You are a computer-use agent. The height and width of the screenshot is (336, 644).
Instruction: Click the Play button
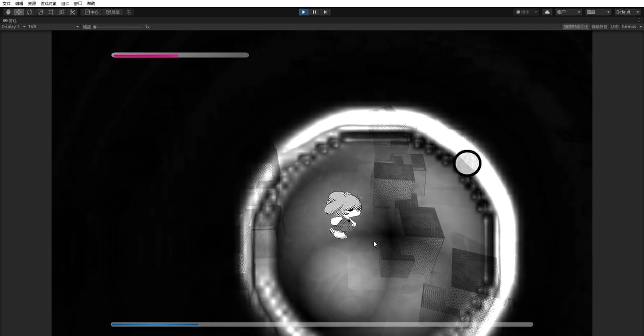(x=303, y=12)
